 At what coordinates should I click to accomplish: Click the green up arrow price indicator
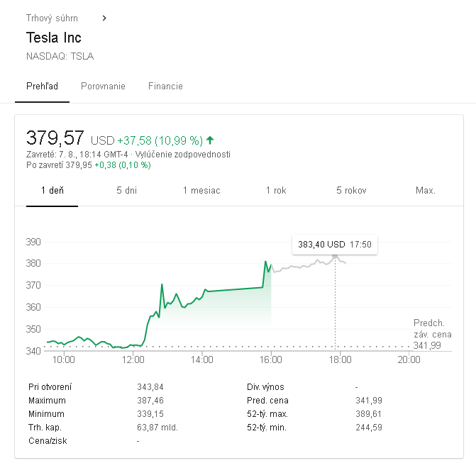(x=210, y=140)
